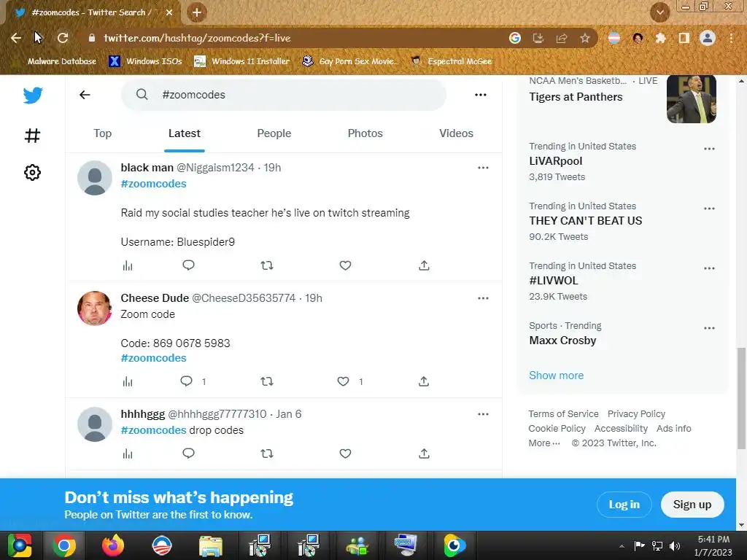Open the Explore hashtag sidebar icon
747x560 pixels.
tap(32, 136)
